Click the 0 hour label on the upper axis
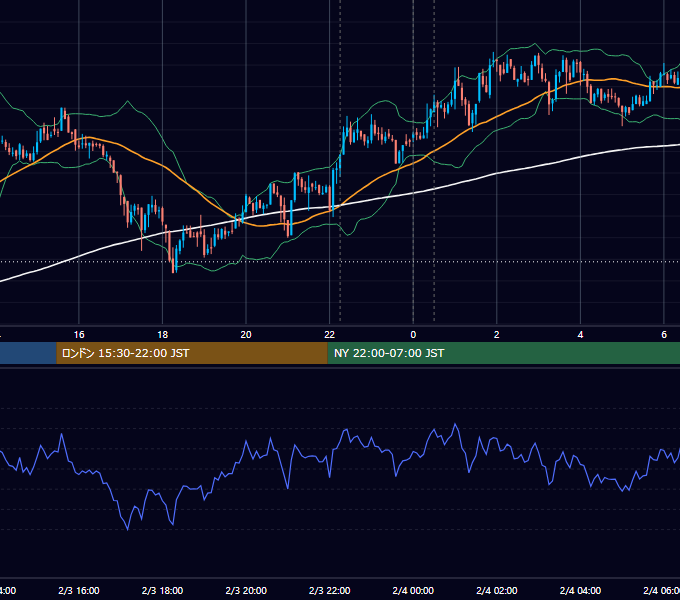The image size is (680, 600). (x=413, y=335)
